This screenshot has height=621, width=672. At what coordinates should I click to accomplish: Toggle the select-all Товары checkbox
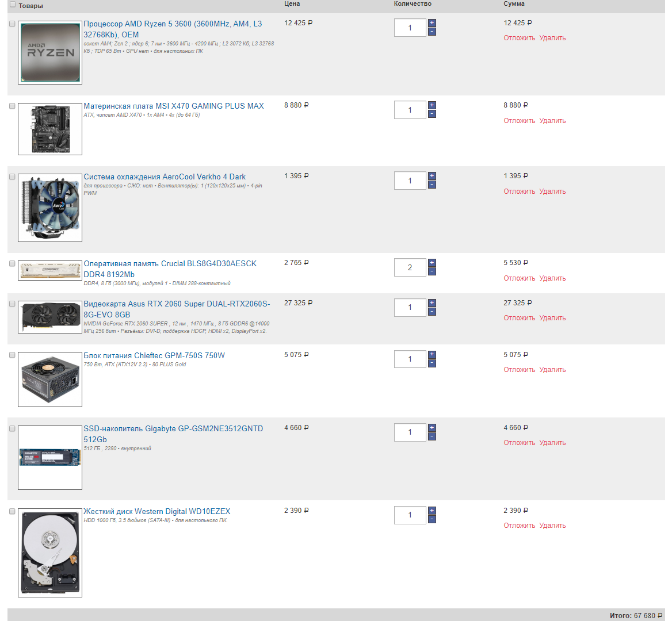click(x=13, y=4)
